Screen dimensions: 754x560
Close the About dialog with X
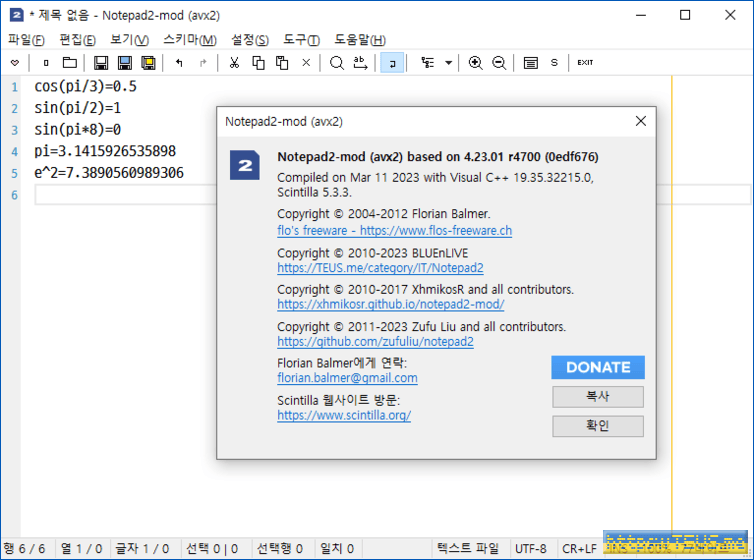point(641,121)
